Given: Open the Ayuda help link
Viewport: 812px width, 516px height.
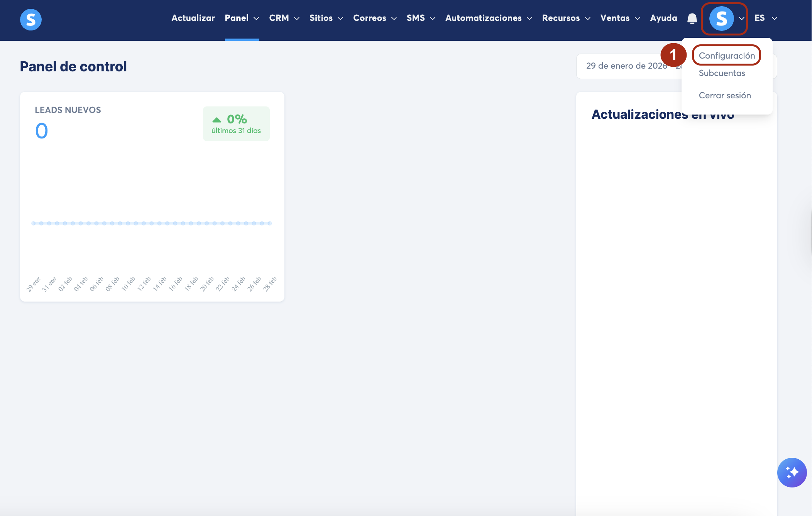Looking at the screenshot, I should pyautogui.click(x=663, y=18).
